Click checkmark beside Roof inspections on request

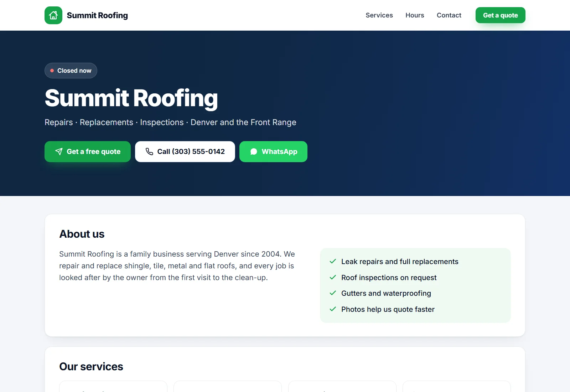point(333,277)
